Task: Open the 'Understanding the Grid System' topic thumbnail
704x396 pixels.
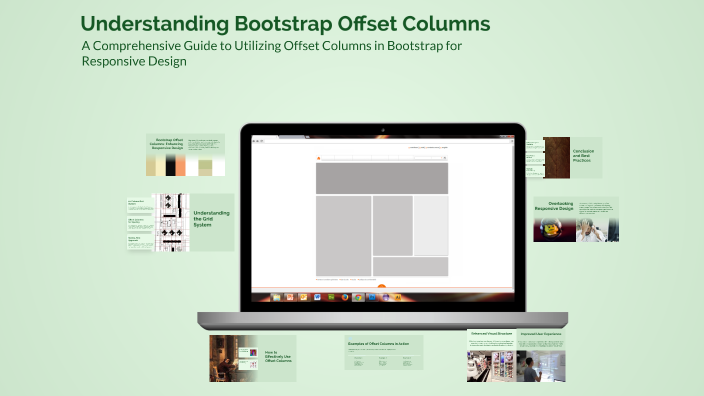Action: [180, 222]
